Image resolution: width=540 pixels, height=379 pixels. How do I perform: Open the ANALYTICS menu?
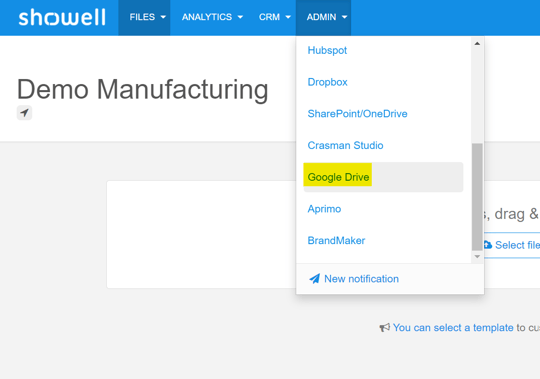[212, 18]
